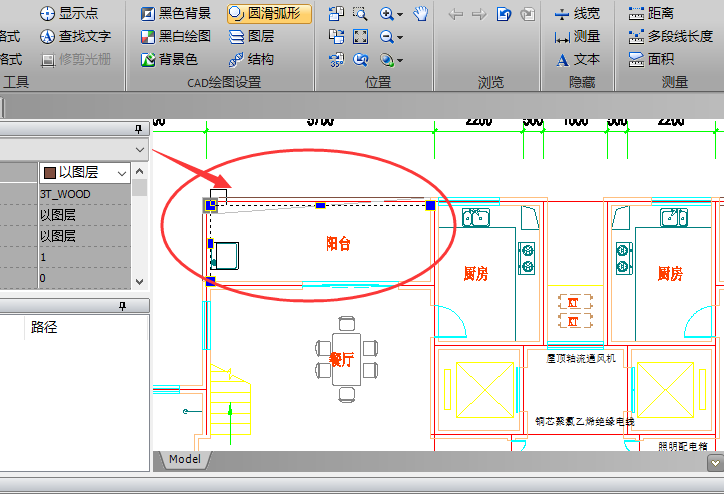Image resolution: width=724 pixels, height=503 pixels.
Task: Pin the properties panel with pushpin icon
Action: coord(139,129)
